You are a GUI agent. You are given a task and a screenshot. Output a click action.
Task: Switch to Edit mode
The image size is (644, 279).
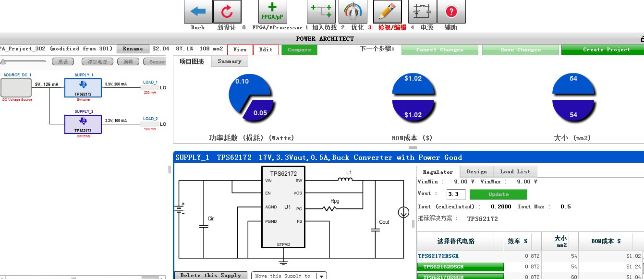pos(266,49)
